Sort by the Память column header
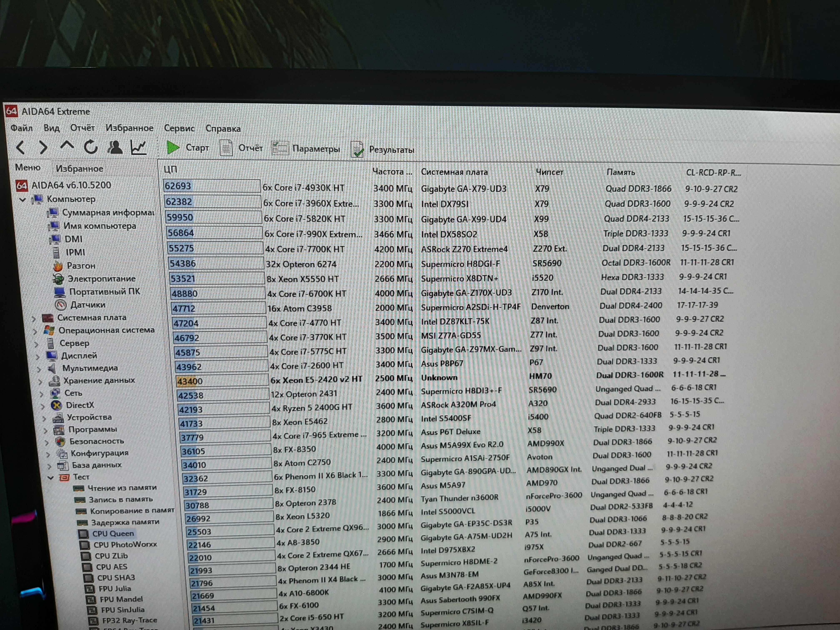Screen dimensions: 840x630 [620, 172]
